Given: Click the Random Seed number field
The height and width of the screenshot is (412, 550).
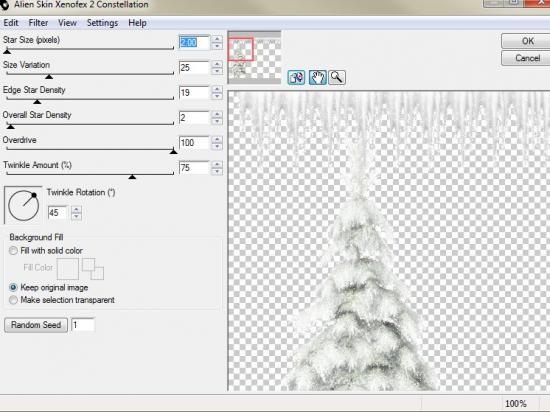Looking at the screenshot, I should coord(83,325).
